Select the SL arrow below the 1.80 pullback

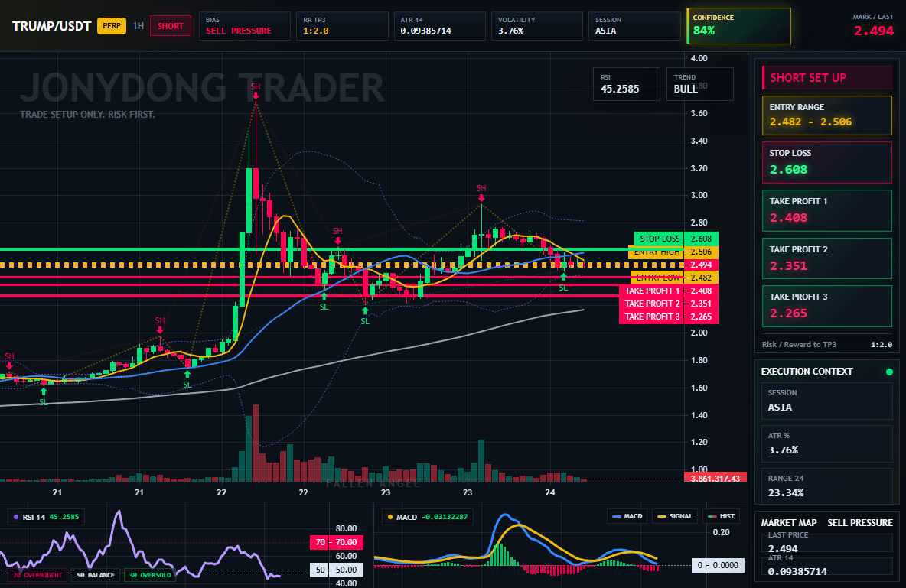click(x=187, y=379)
